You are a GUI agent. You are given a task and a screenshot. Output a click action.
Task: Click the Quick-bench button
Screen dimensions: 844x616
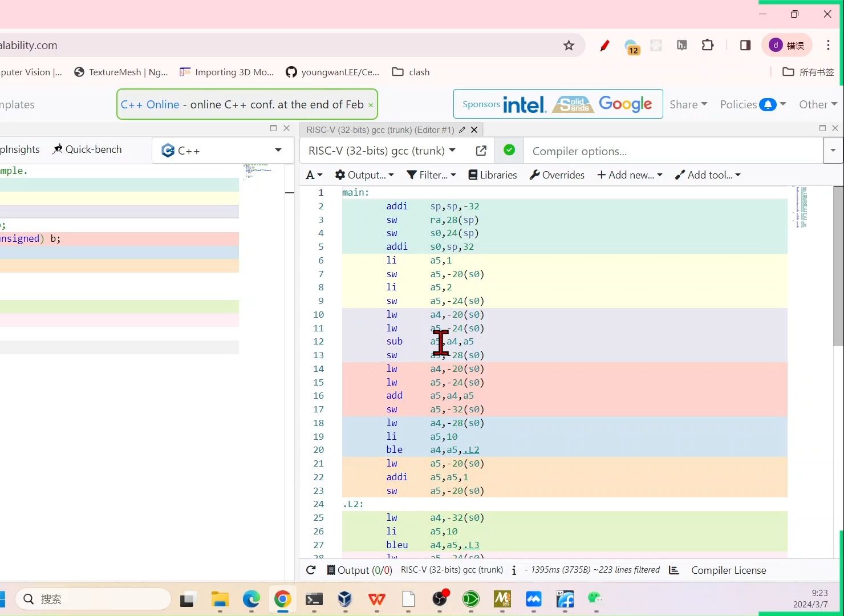tap(87, 149)
